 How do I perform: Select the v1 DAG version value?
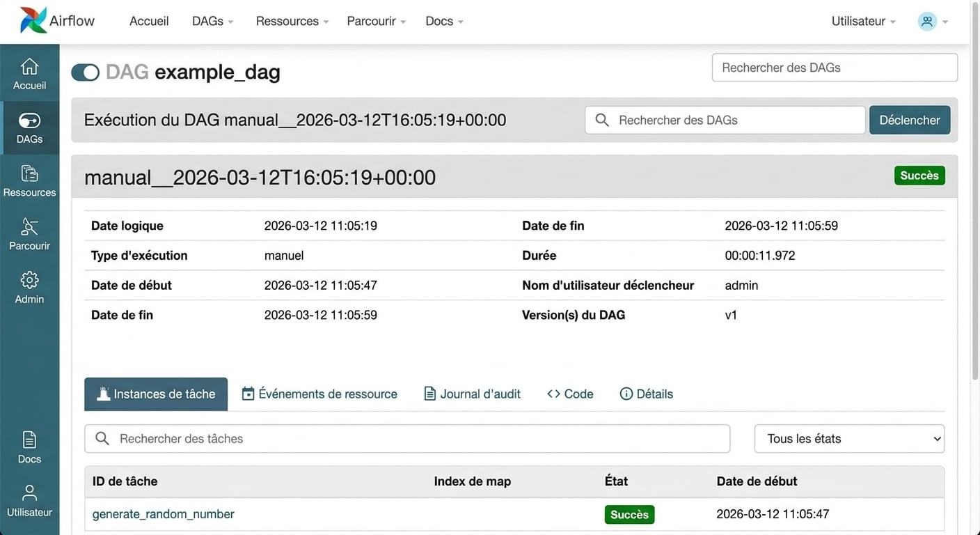[x=731, y=315]
